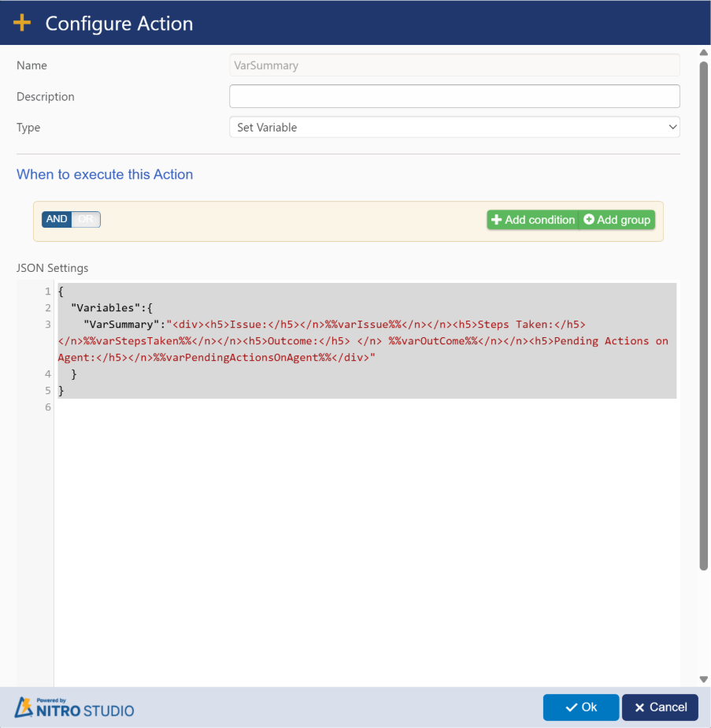
Task: Click the X icon on Cancel button
Action: 639,708
